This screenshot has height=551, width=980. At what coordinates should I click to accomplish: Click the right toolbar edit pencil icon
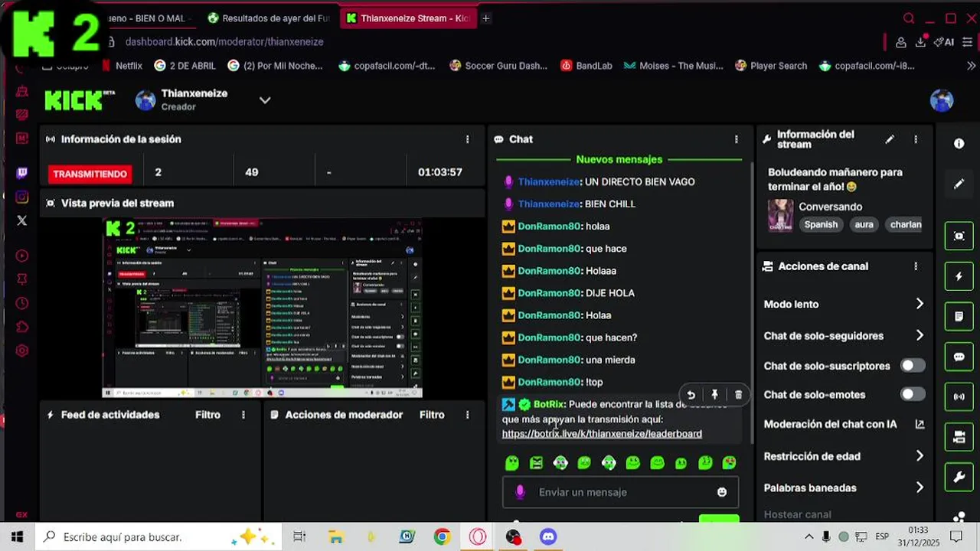click(x=959, y=184)
